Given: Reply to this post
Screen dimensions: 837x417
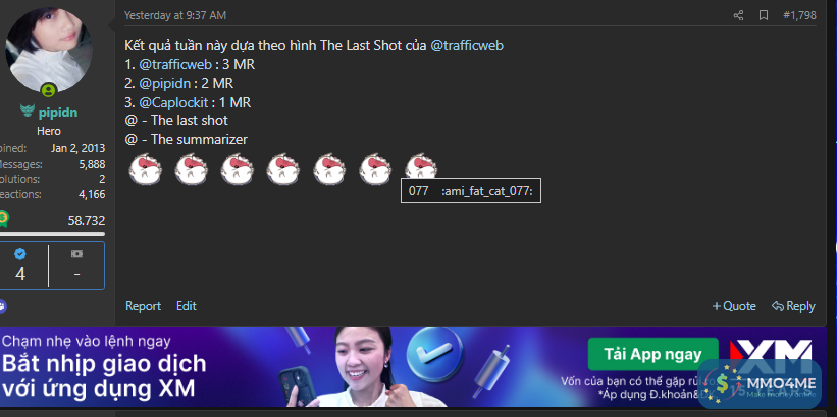Looking at the screenshot, I should pyautogui.click(x=793, y=306).
